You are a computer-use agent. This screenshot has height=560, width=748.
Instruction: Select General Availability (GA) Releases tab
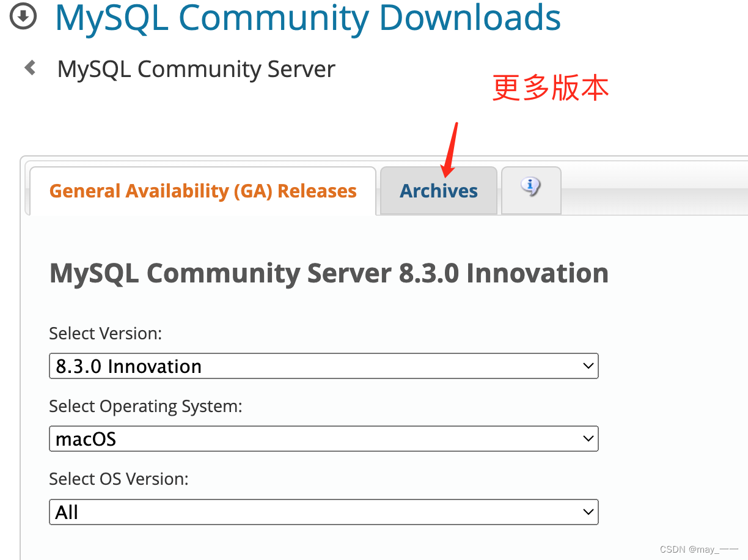pos(203,191)
